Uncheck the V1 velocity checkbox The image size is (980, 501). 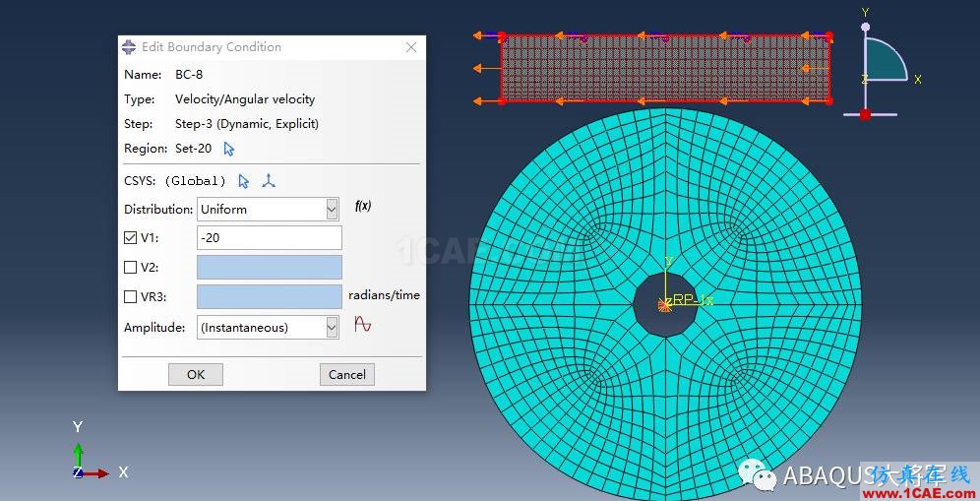click(130, 237)
